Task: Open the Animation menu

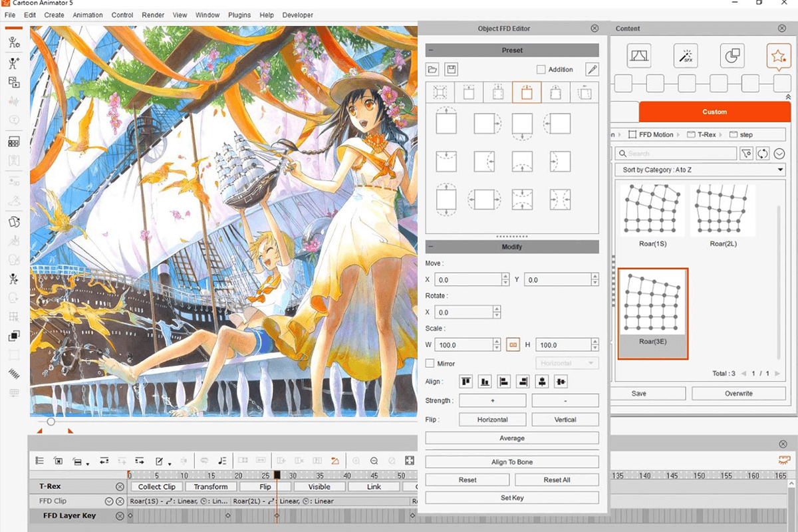Action: [87, 15]
